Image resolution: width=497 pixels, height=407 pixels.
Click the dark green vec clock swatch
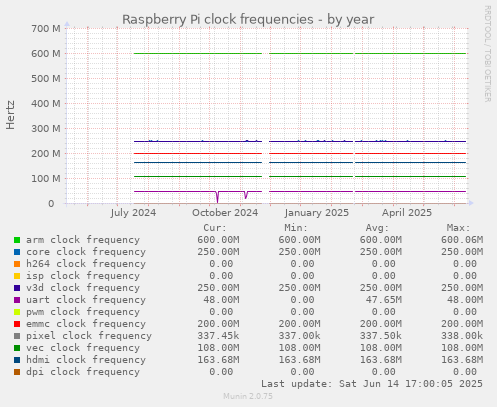pos(17,348)
